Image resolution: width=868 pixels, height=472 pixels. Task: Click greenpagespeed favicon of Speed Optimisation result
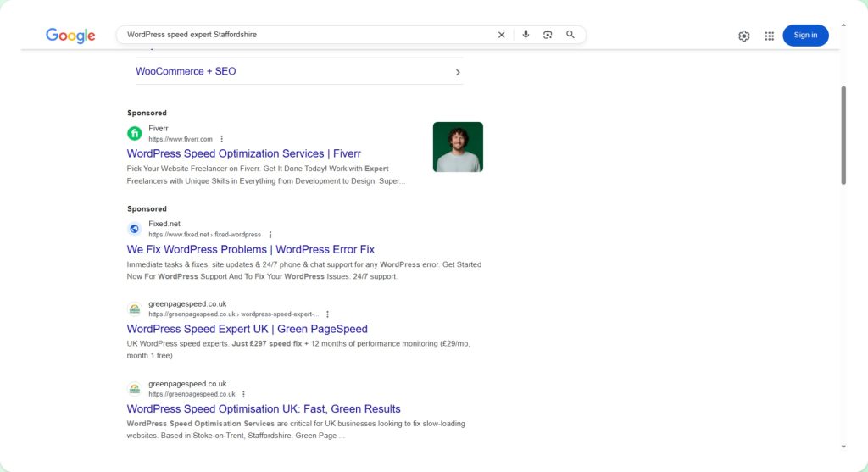coord(135,389)
